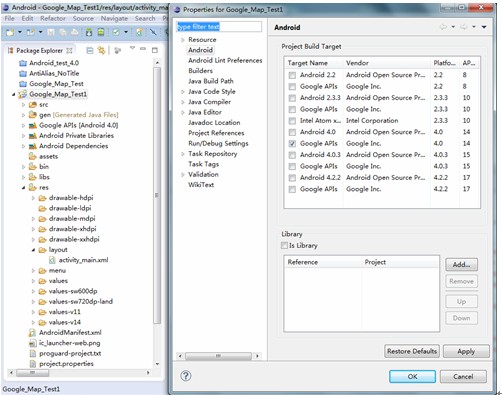Viewport: 502px width, 395px height.
Task: Open the Navigate menu
Action: (x=114, y=18)
